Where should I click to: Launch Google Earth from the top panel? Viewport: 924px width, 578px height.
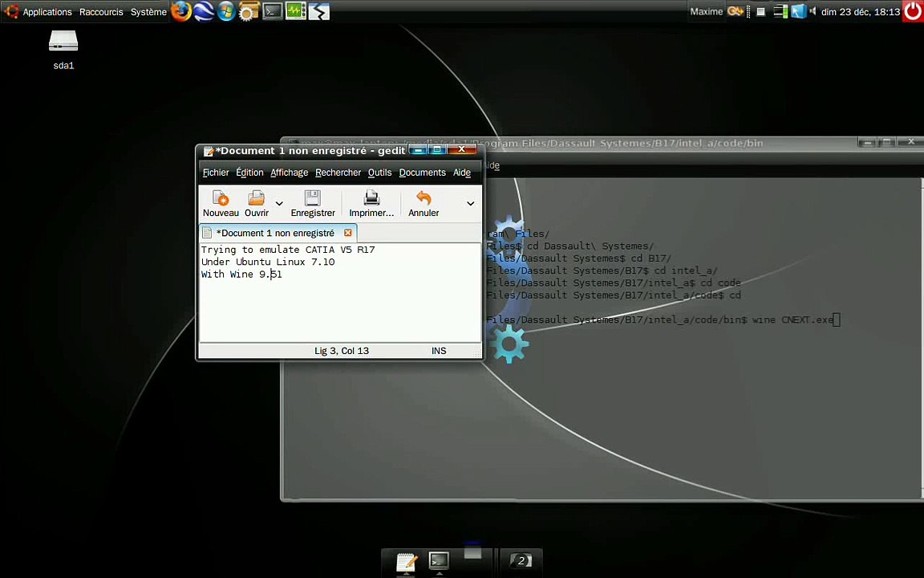[203, 11]
